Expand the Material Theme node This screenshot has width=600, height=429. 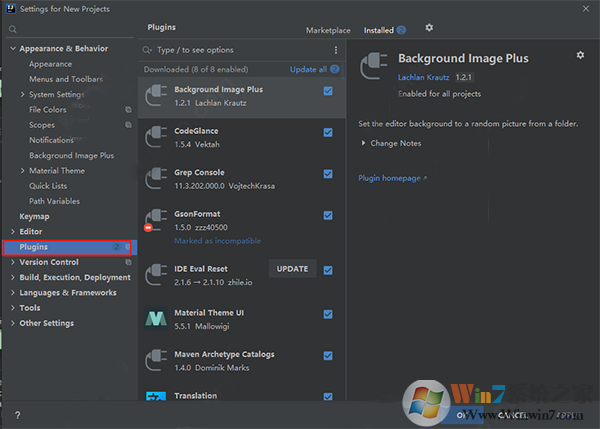[x=22, y=171]
